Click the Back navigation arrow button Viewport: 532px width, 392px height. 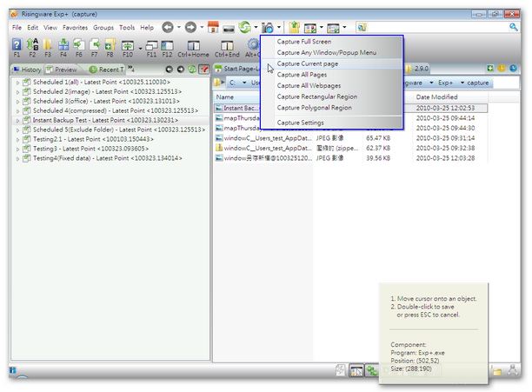(x=168, y=28)
